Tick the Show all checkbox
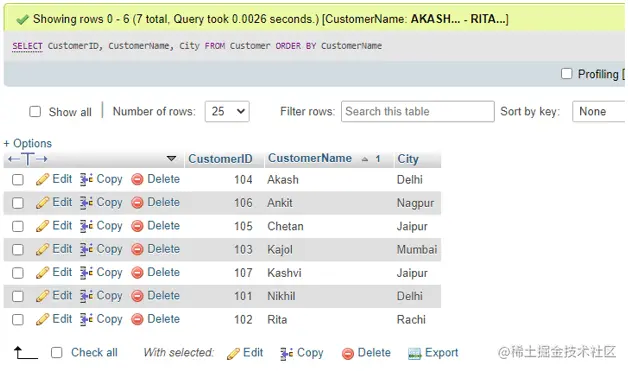Screen dimensions: 628x371 (35, 111)
